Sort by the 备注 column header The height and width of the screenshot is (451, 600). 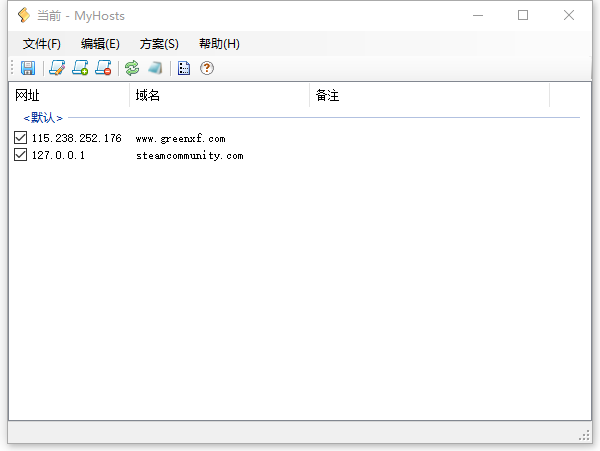[430, 95]
